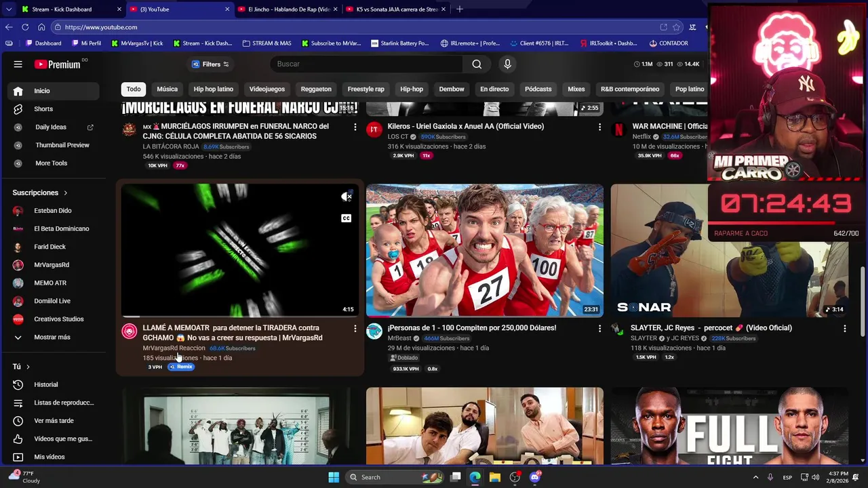The image size is (868, 488).
Task: Open options menu for SLAYTER percocet video
Action: [x=844, y=329]
